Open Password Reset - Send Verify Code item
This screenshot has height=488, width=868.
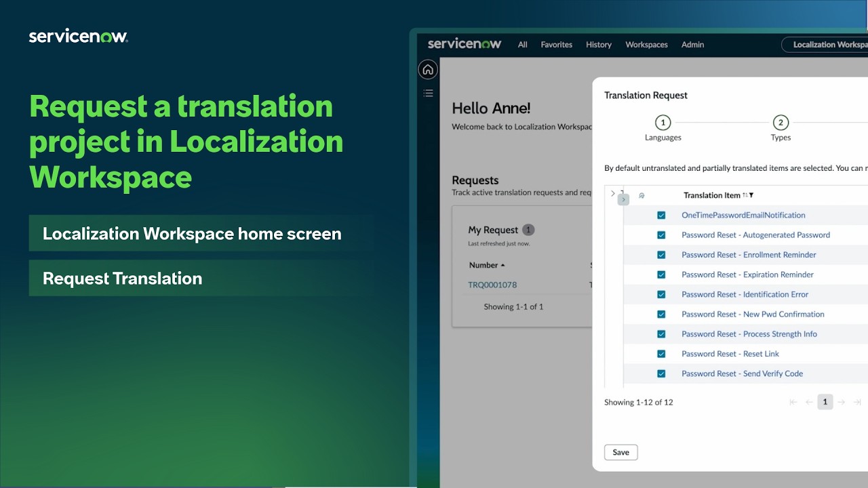click(x=742, y=373)
